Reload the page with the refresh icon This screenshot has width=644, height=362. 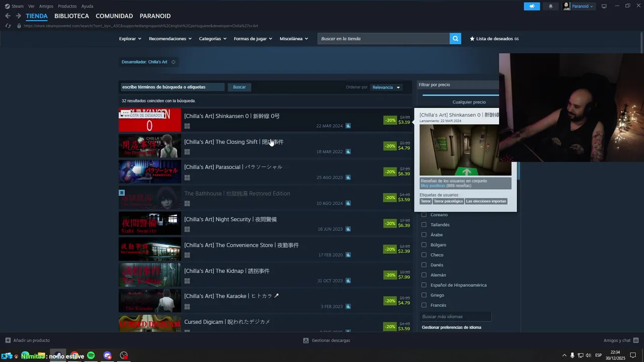8,26
